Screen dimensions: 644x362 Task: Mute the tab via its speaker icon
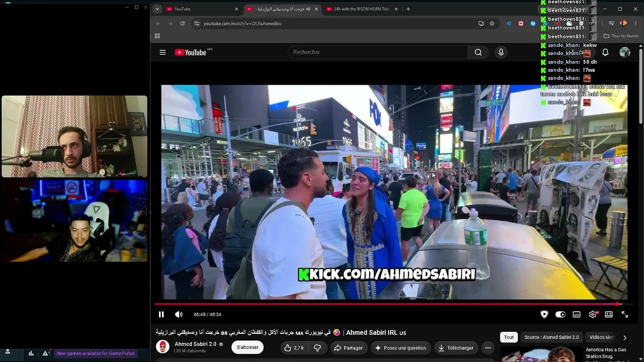(x=308, y=9)
